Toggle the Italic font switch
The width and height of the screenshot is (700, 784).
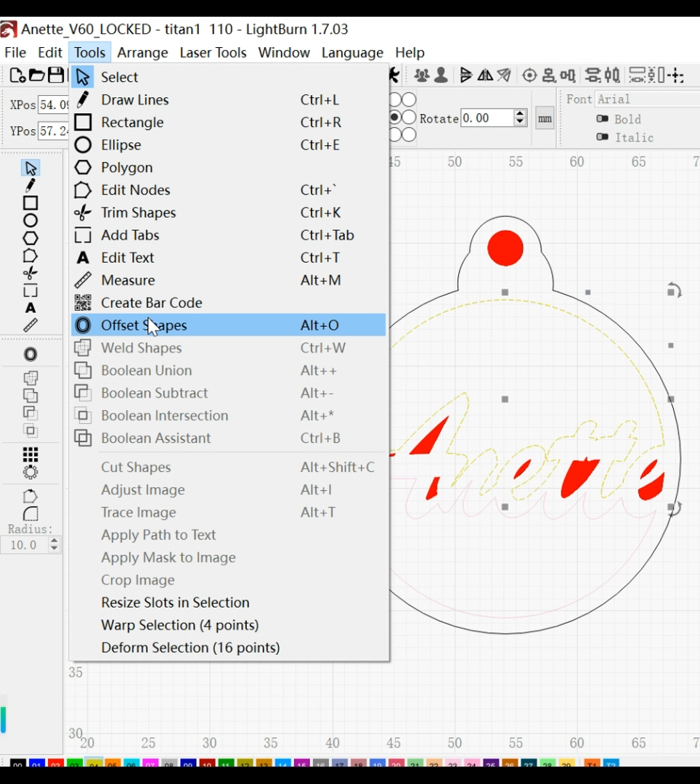click(602, 137)
